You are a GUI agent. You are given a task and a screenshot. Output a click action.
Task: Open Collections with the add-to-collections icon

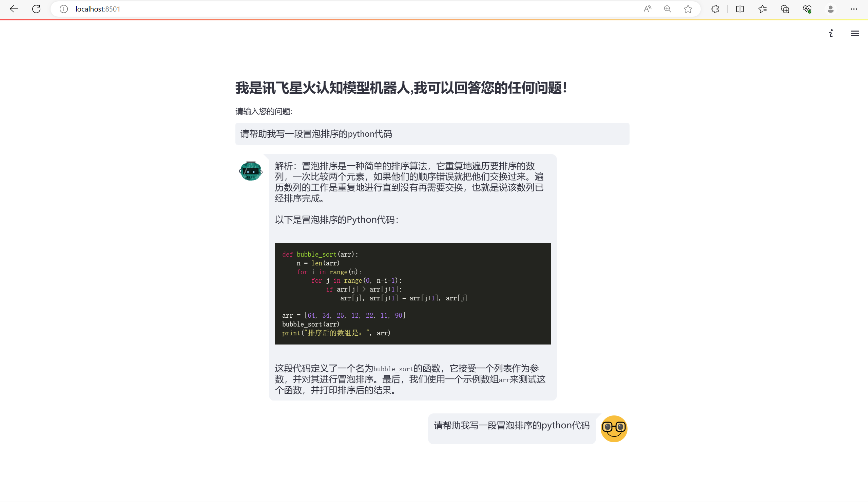[785, 9]
